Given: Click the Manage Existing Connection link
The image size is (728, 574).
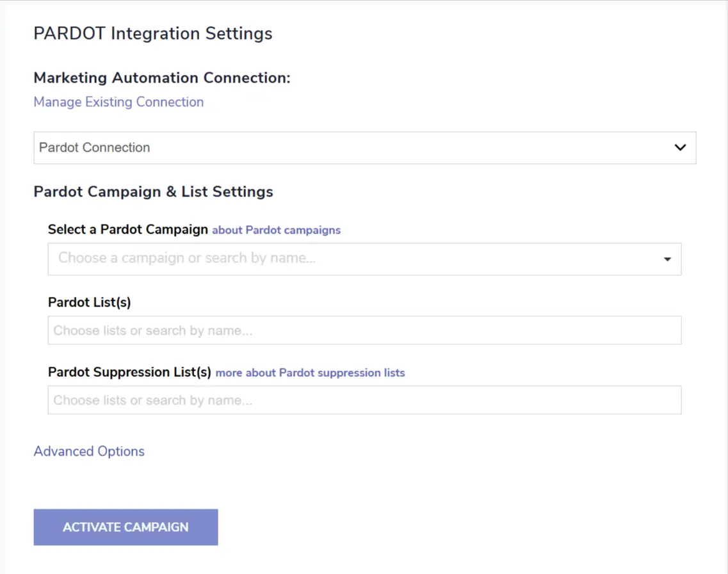Looking at the screenshot, I should coord(118,102).
